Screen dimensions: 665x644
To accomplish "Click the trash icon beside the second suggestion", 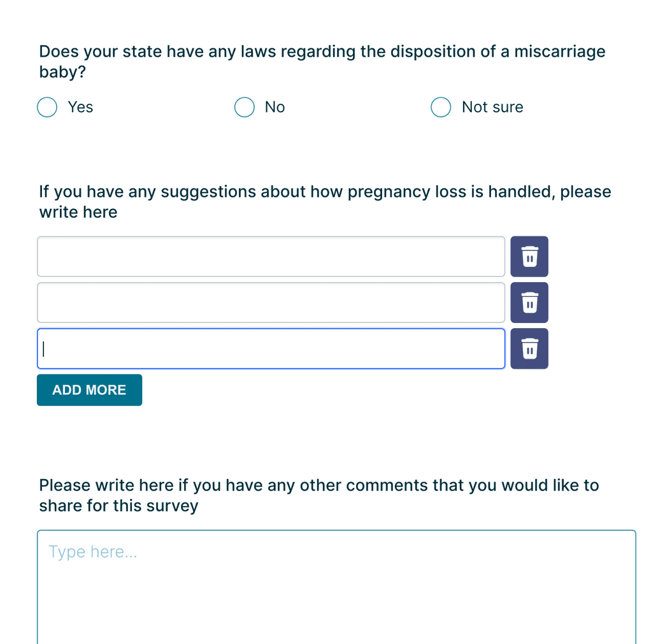I will pos(529,303).
